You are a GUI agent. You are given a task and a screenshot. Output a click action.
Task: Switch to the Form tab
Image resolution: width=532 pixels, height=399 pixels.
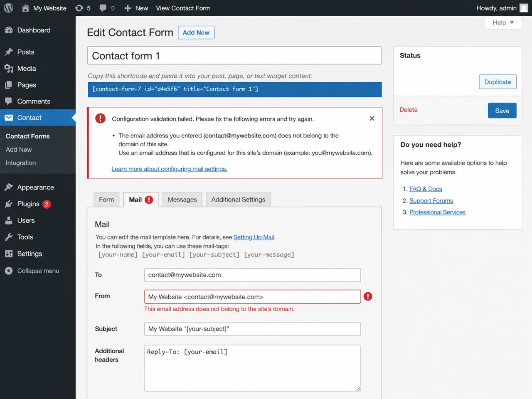tap(106, 199)
